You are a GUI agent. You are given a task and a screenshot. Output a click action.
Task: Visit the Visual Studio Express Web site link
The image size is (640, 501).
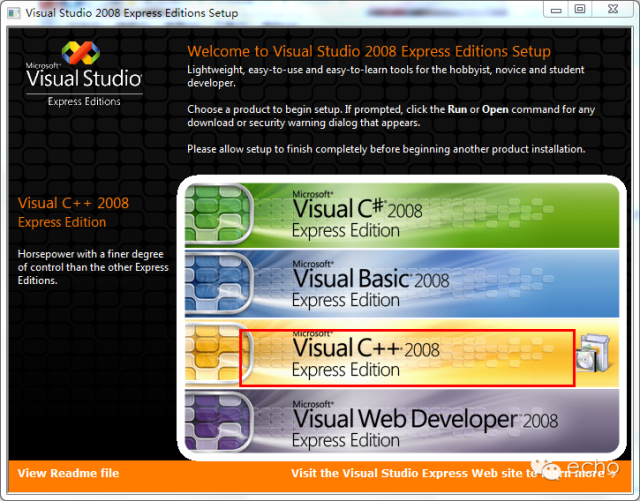pyautogui.click(x=454, y=473)
